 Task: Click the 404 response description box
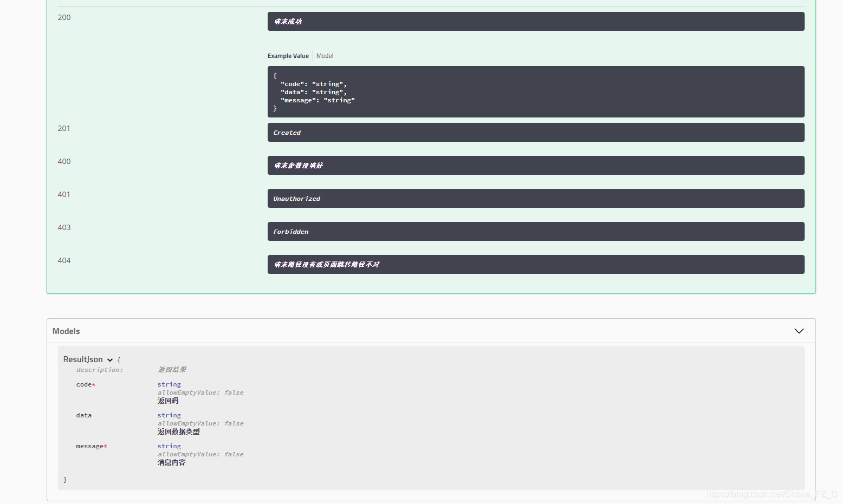click(x=536, y=265)
